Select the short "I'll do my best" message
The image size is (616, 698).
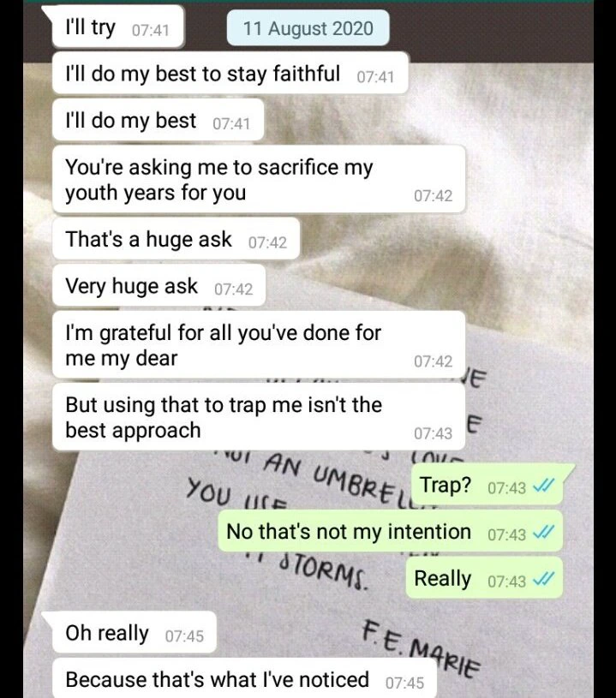tap(158, 120)
